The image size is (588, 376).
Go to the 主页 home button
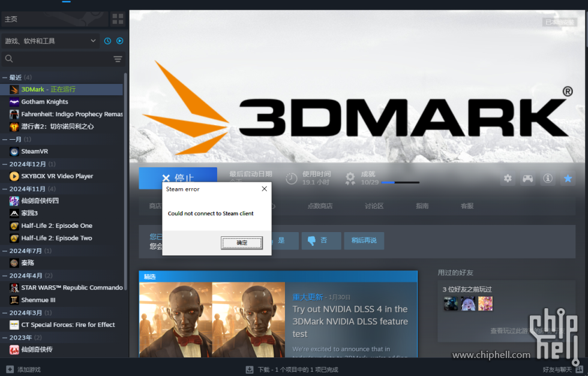(55, 19)
